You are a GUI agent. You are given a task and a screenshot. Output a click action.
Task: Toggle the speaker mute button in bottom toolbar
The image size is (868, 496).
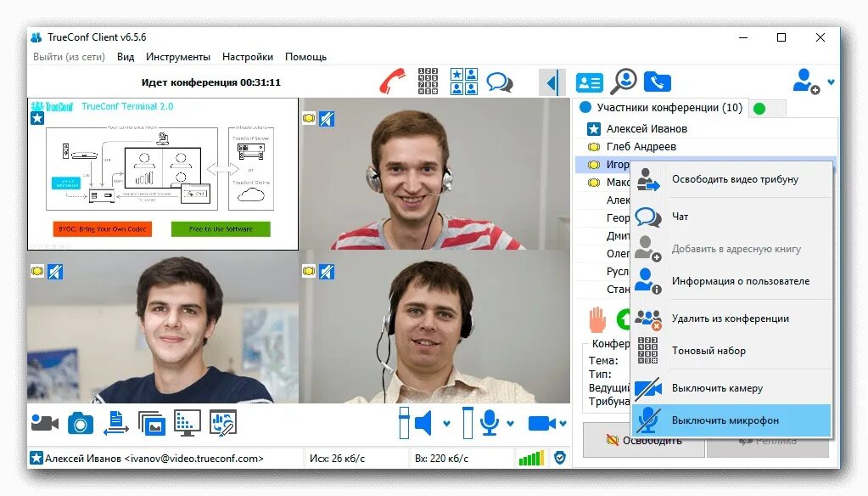coord(423,423)
